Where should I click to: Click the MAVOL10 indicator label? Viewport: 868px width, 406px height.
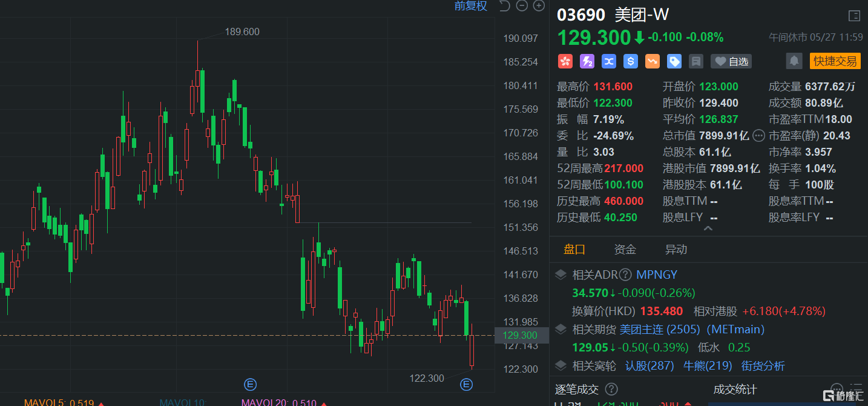coord(183,402)
